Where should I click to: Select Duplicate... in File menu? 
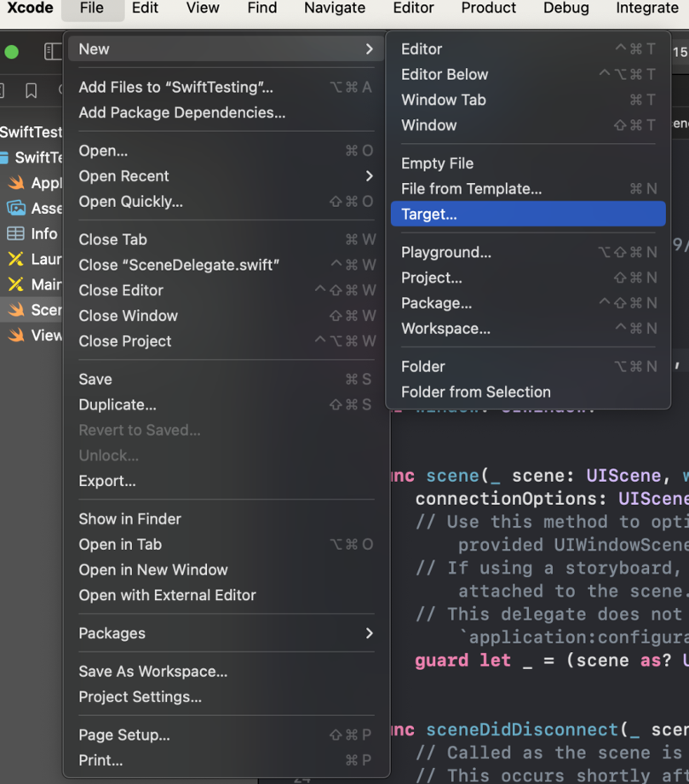pos(227,404)
